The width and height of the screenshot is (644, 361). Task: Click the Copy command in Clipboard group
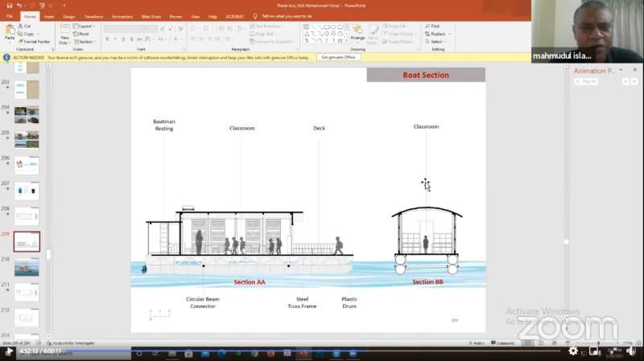(x=28, y=34)
